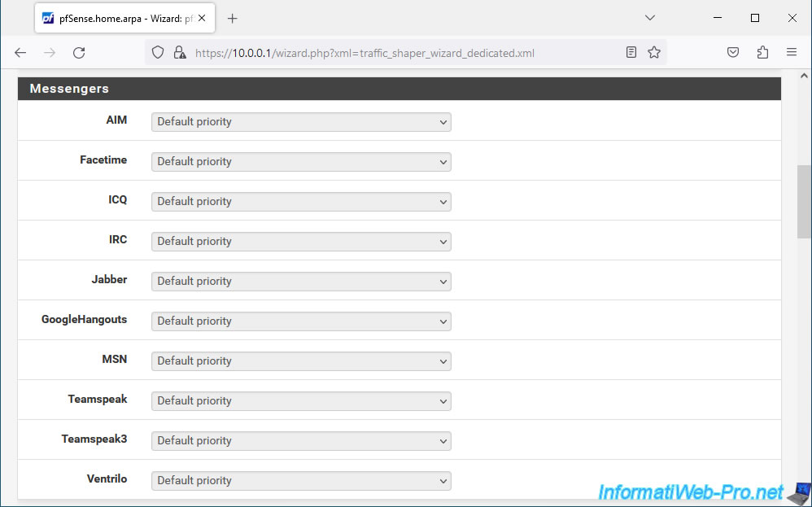Click the scrollbar up arrow

click(x=804, y=76)
